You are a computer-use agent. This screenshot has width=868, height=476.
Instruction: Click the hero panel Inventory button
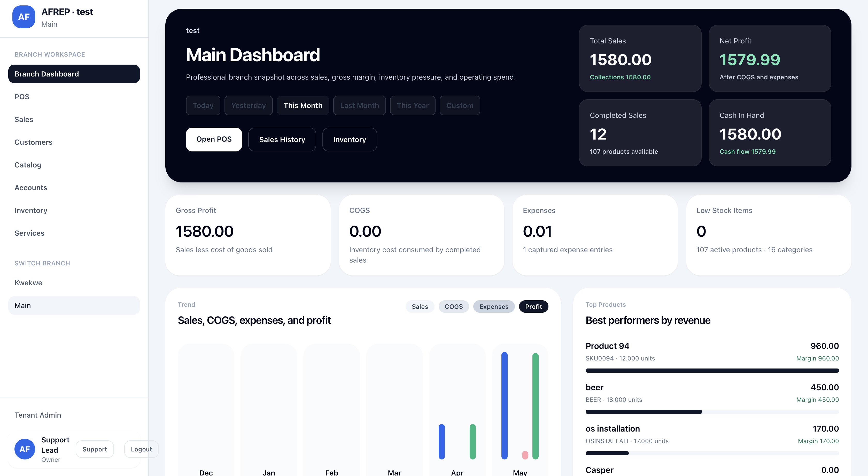(x=350, y=139)
